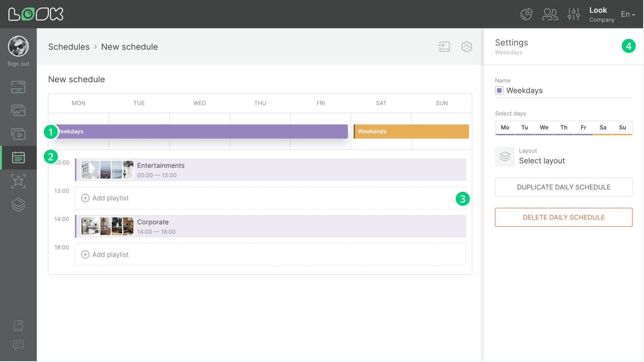Open the gear icon near New schedule
The width and height of the screenshot is (644, 362).
[466, 47]
